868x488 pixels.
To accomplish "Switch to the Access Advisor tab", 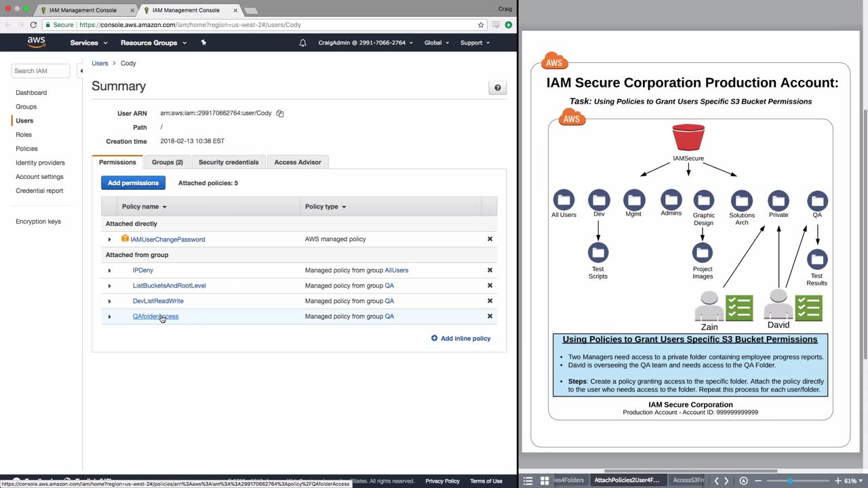I will click(x=298, y=163).
